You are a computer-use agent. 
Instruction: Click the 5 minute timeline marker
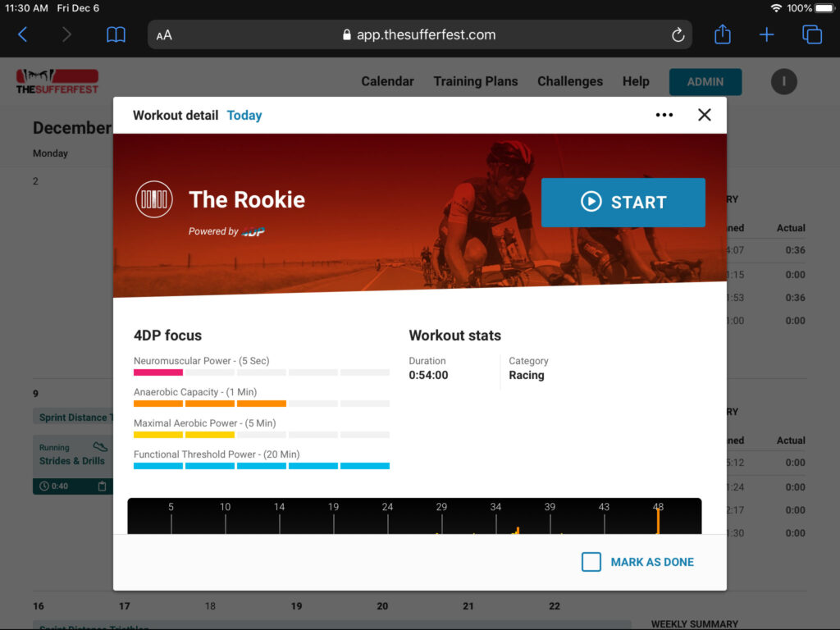pos(171,507)
